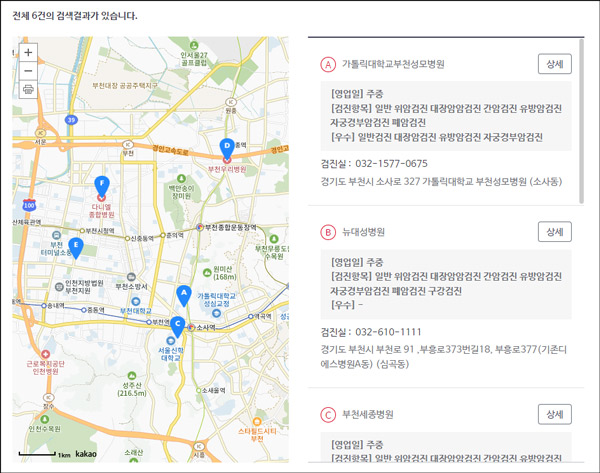Click 근로복지공단 인천병원 hospital icon
The height and width of the screenshot is (473, 600).
[x=46, y=354]
